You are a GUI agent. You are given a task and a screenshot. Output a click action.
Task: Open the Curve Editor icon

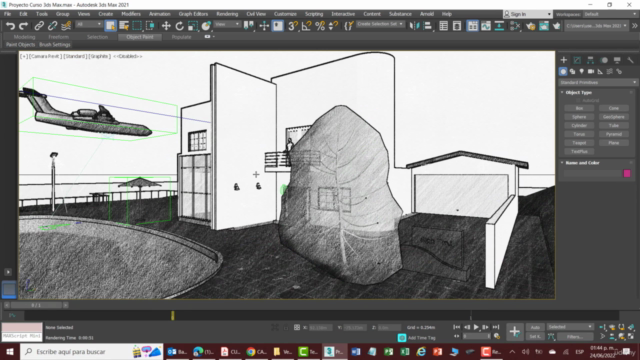[486, 26]
